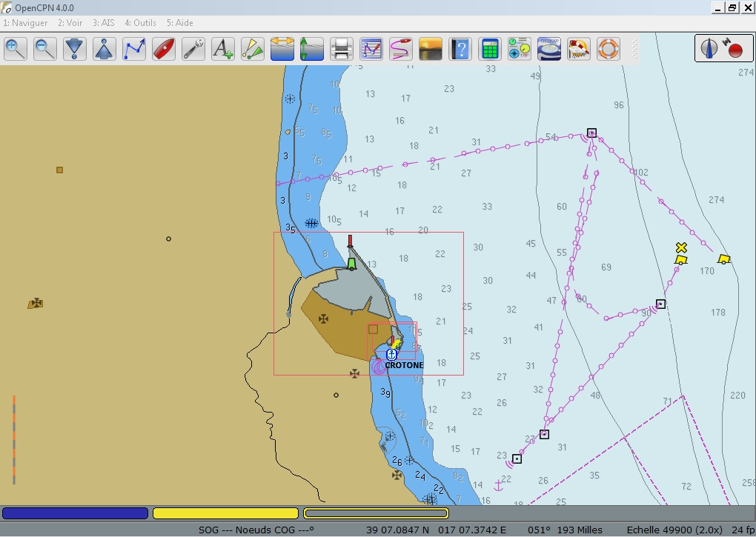This screenshot has width=756, height=537.
Task: Open the About help book icon
Action: [x=460, y=50]
